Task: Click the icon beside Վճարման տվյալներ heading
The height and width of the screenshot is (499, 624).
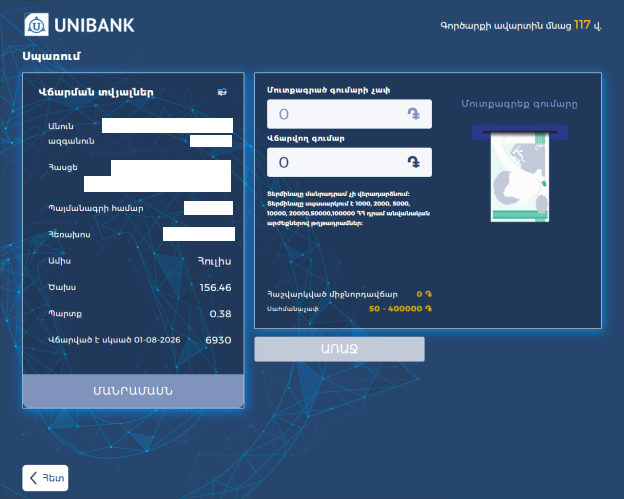Action: click(222, 92)
